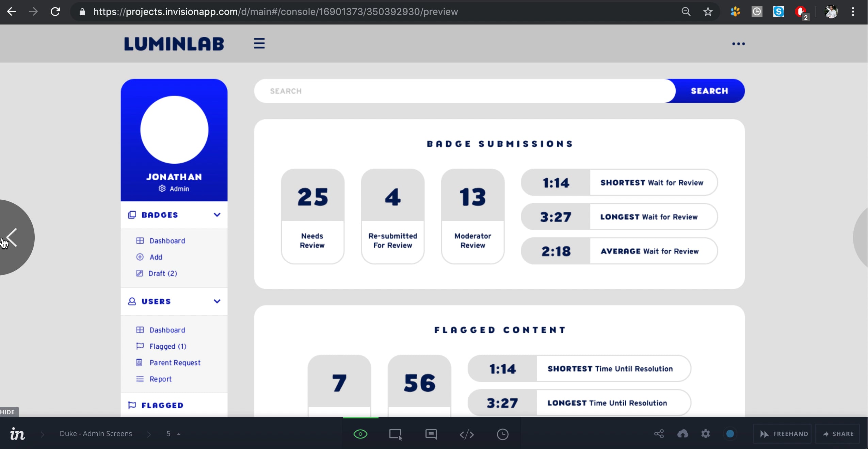Open Parent Request in sidebar

tap(168, 363)
